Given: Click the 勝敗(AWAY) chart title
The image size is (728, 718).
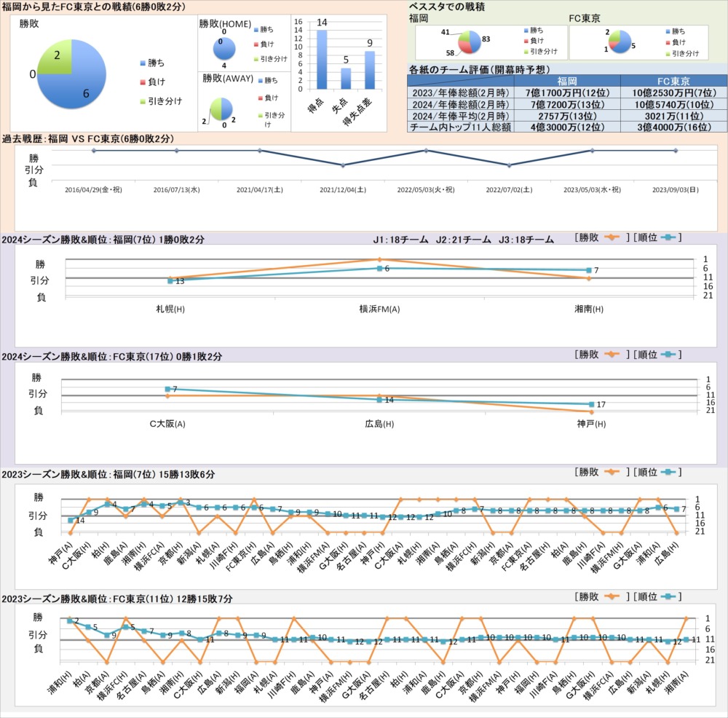Looking at the screenshot, I should point(228,79).
